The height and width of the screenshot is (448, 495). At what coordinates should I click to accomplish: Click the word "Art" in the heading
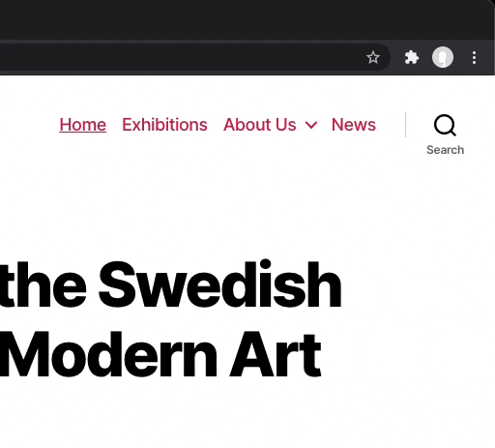click(x=276, y=354)
